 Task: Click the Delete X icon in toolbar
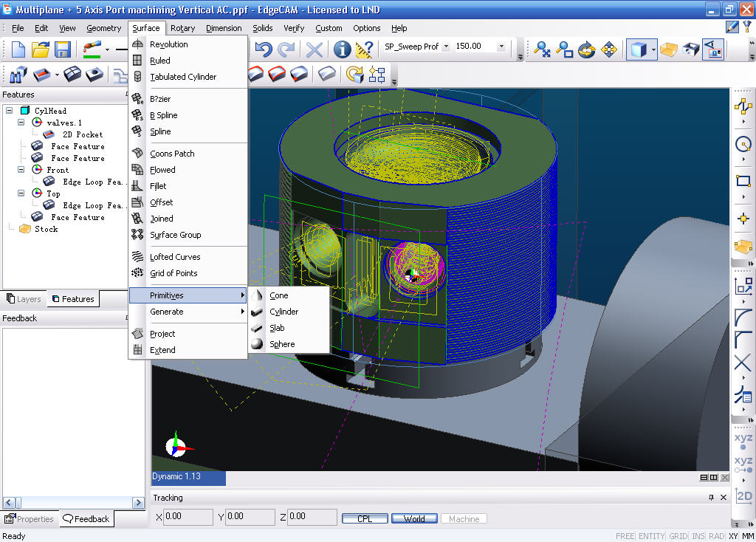coord(315,49)
